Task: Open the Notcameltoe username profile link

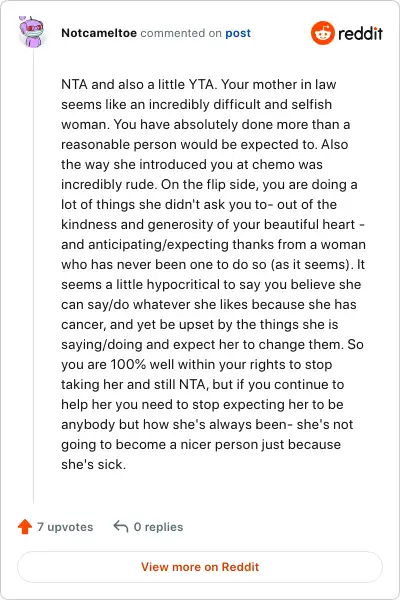Action: tap(99, 33)
